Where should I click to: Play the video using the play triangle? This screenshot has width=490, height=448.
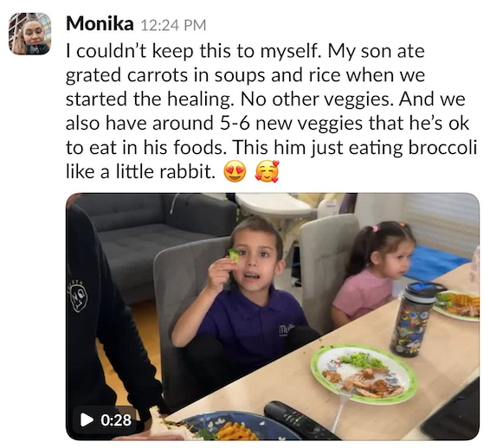pos(87,419)
